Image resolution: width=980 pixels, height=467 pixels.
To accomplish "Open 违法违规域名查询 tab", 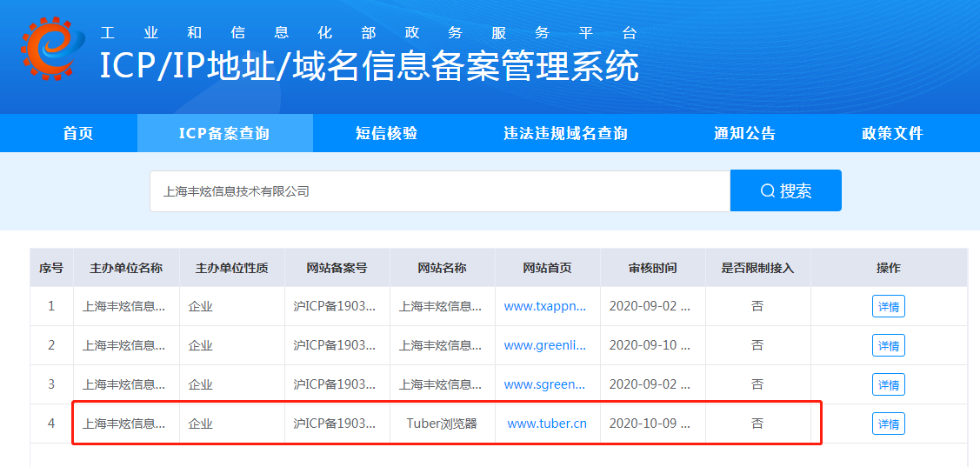I will (565, 133).
